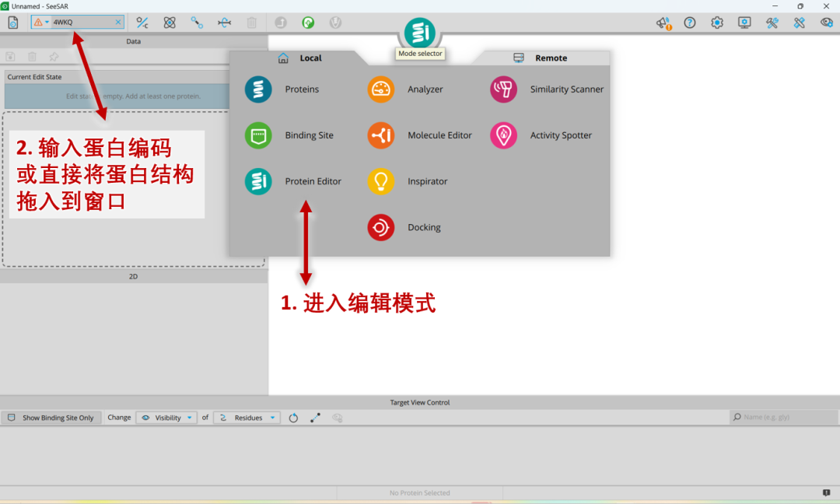Image resolution: width=840 pixels, height=504 pixels.
Task: Click the green circular add icon
Action: click(308, 23)
